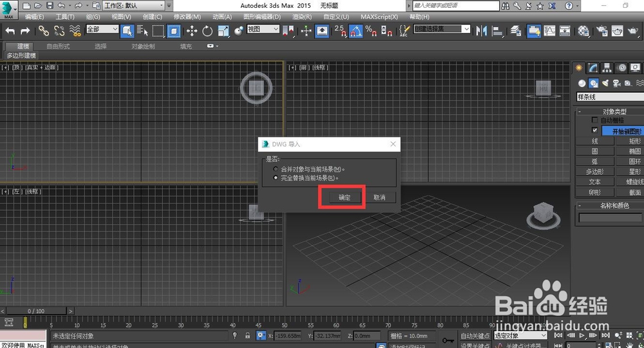
Task: Open the 样条线 shape category dropdown
Action: tap(610, 97)
